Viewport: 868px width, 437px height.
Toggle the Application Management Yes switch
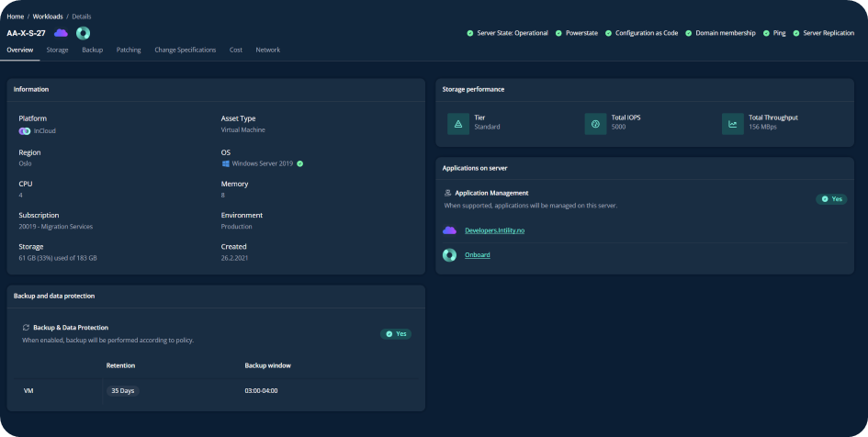tap(830, 198)
